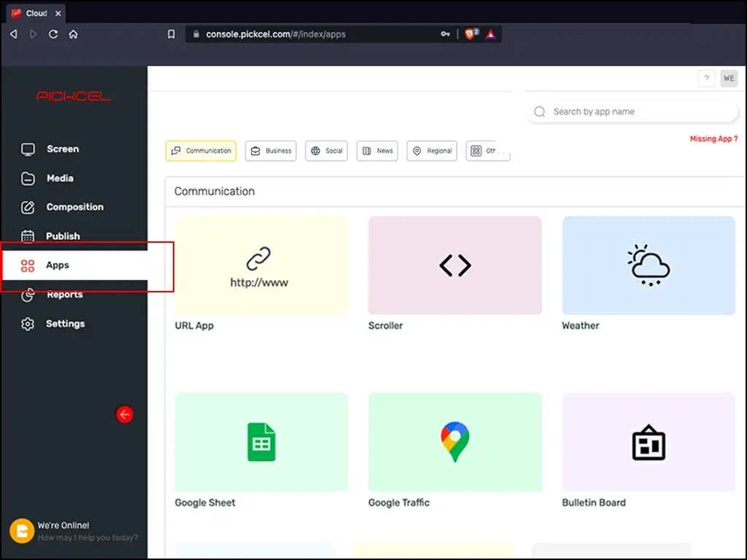Open the Screen section in the sidebar
The width and height of the screenshot is (747, 560).
[62, 149]
